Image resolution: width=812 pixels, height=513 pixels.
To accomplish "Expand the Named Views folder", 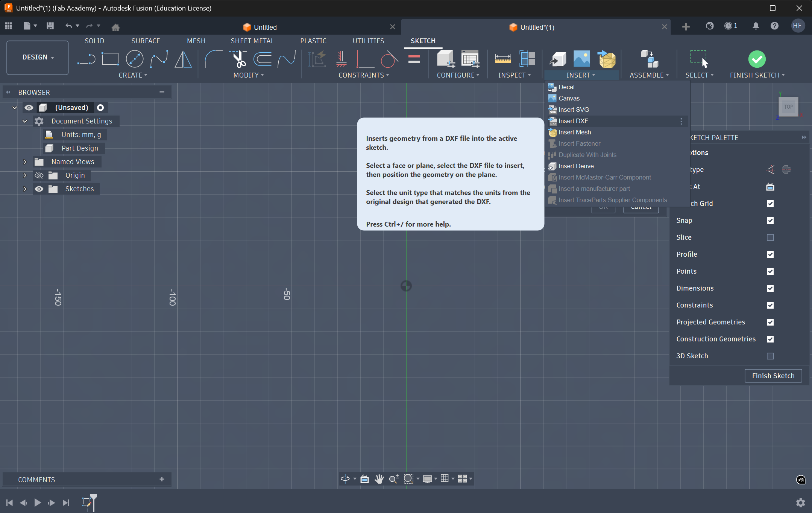I will click(x=25, y=162).
